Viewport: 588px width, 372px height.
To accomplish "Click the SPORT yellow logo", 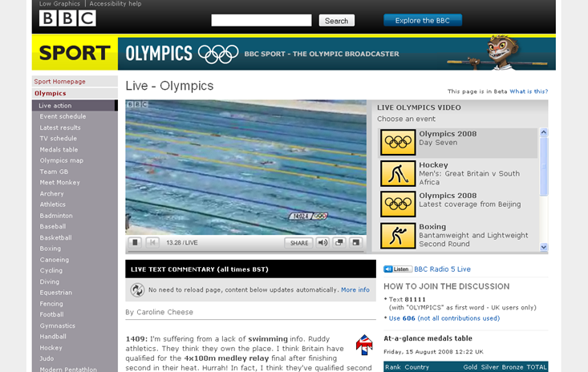I will click(75, 53).
